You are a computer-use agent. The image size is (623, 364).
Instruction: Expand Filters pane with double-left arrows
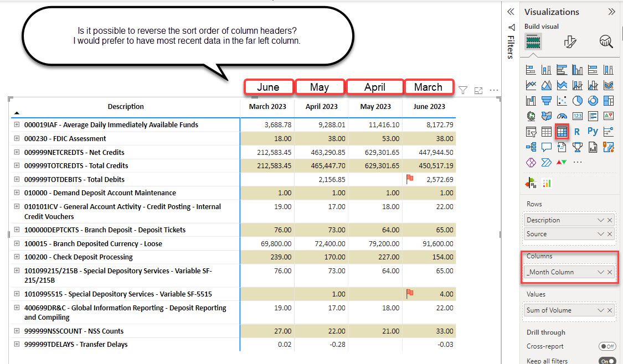point(511,12)
